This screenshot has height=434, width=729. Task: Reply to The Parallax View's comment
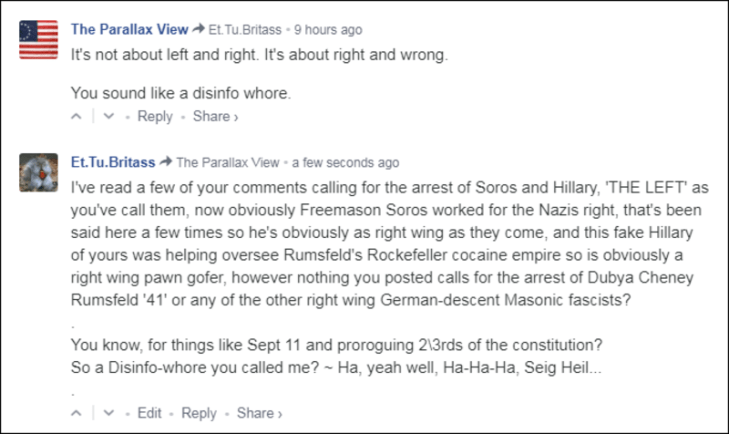click(155, 117)
